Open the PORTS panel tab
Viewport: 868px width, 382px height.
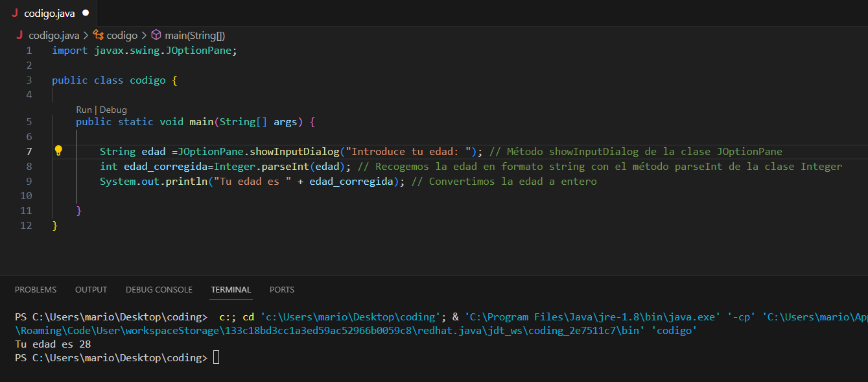point(282,290)
